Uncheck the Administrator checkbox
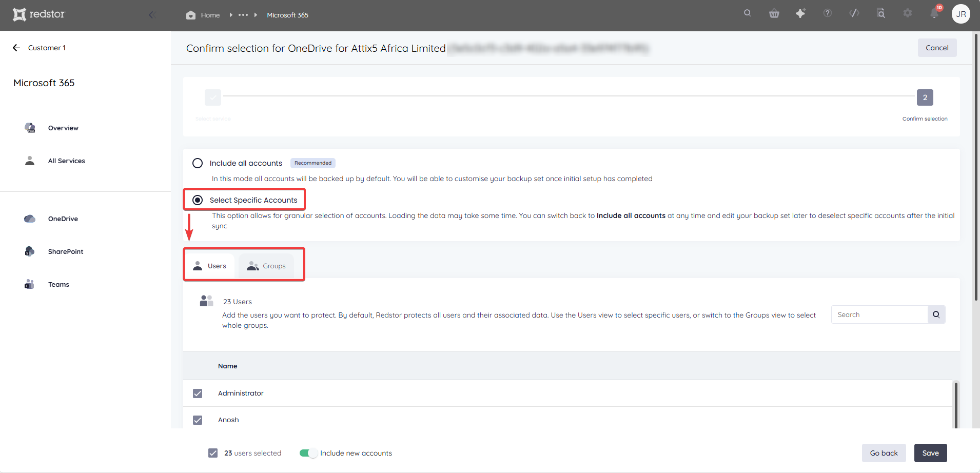980x473 pixels. coord(198,393)
